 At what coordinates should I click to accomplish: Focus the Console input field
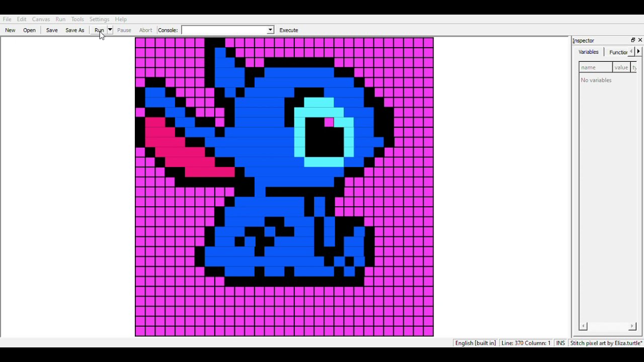pos(224,30)
